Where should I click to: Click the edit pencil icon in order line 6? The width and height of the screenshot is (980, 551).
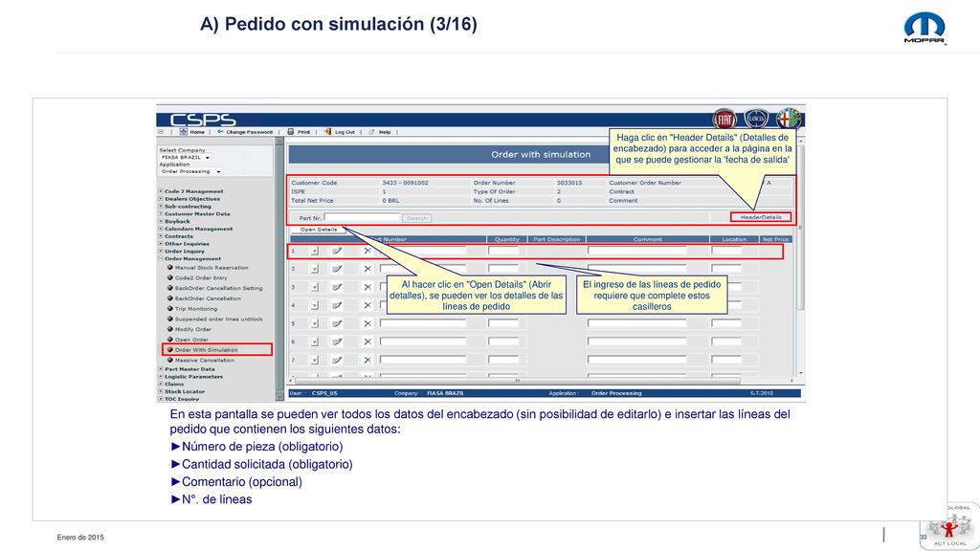pyautogui.click(x=337, y=342)
